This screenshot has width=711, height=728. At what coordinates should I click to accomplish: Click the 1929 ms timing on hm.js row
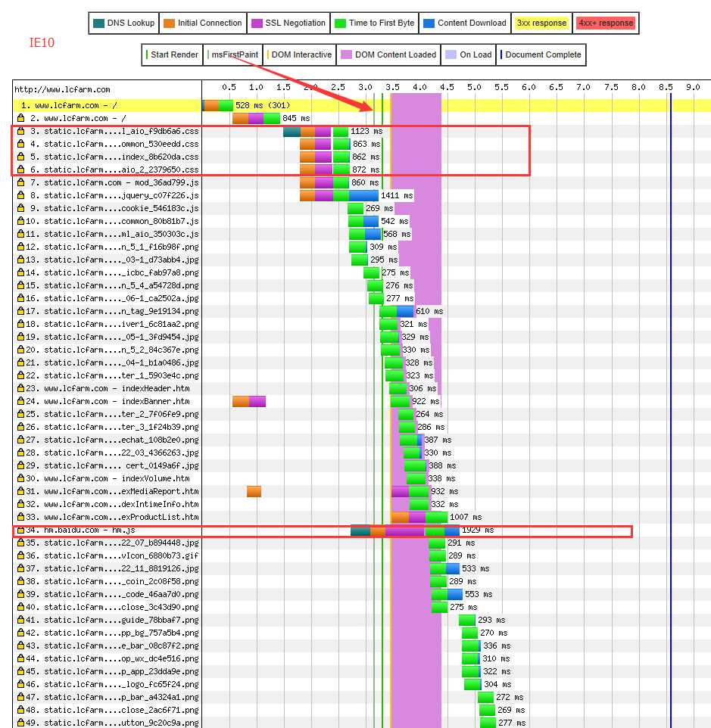(478, 530)
